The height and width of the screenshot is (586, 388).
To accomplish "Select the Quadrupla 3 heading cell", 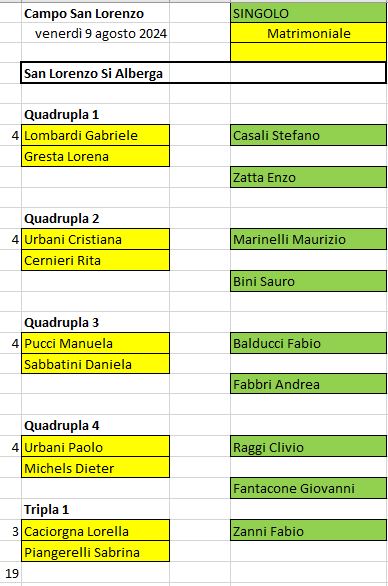I will click(95, 322).
